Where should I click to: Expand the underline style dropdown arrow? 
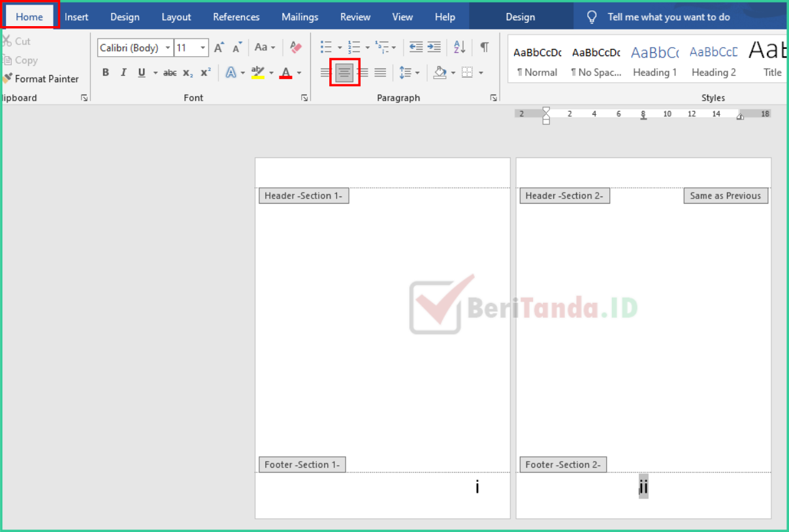155,73
